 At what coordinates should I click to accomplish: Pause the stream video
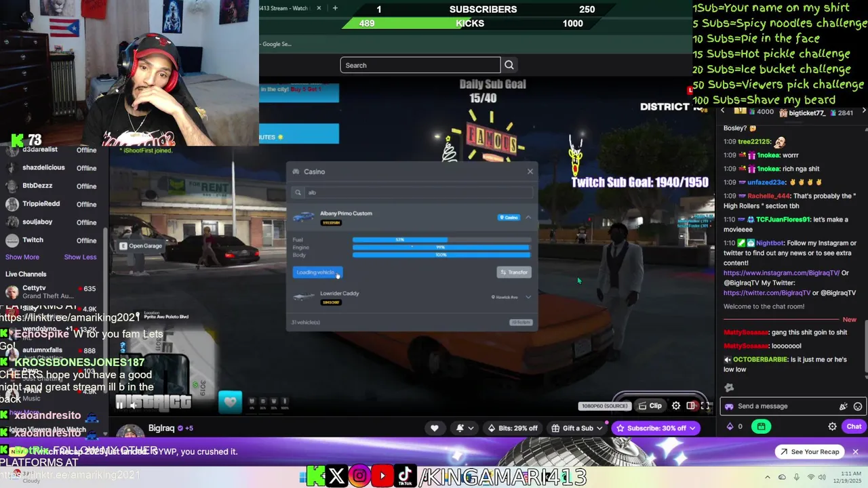coord(120,405)
